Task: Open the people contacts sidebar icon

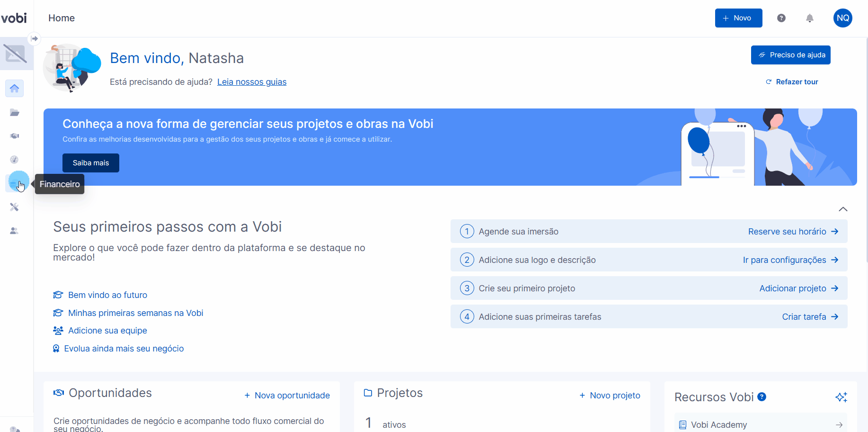Action: 14,231
